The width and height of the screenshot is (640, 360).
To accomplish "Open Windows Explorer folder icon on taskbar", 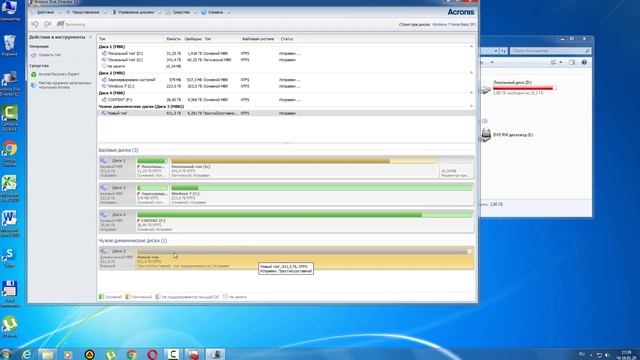I will point(47,354).
